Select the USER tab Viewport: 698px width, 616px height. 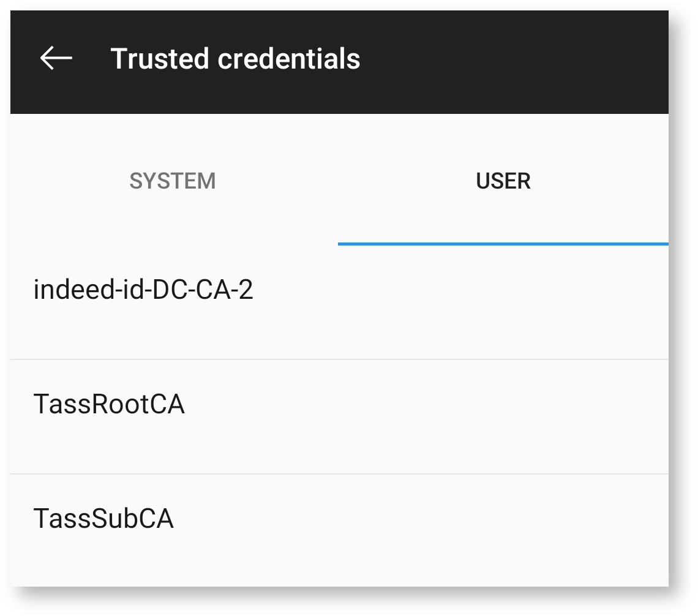(503, 181)
